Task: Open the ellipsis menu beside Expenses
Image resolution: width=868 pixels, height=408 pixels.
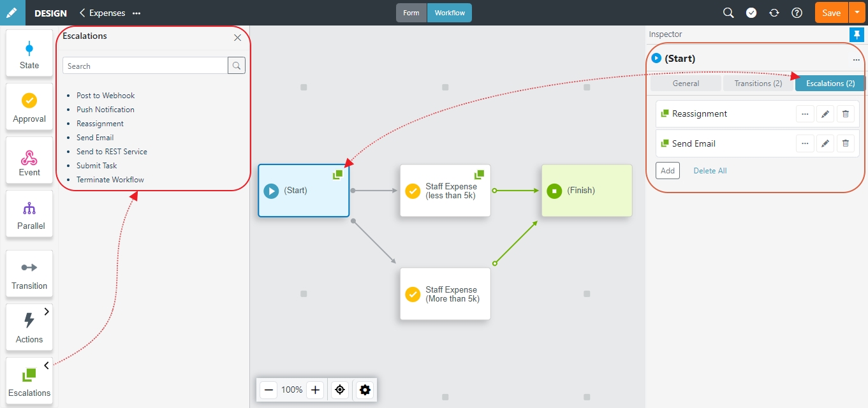Action: tap(136, 13)
